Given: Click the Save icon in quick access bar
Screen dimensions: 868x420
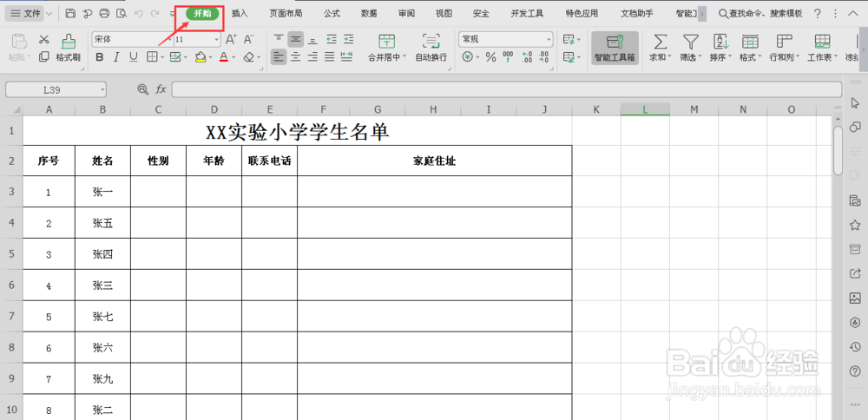Looking at the screenshot, I should [x=70, y=13].
